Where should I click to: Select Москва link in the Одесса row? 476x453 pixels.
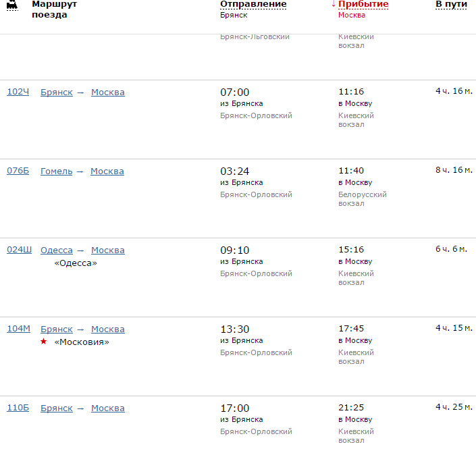point(108,250)
